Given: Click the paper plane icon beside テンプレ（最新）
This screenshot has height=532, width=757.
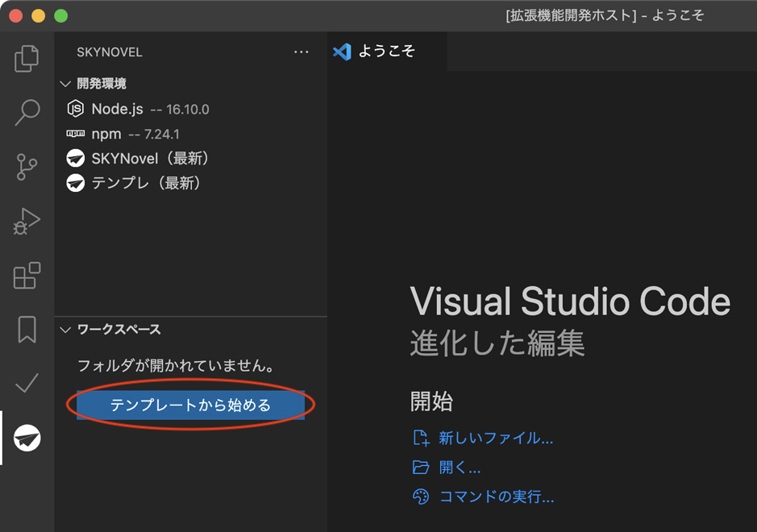Looking at the screenshot, I should [75, 183].
